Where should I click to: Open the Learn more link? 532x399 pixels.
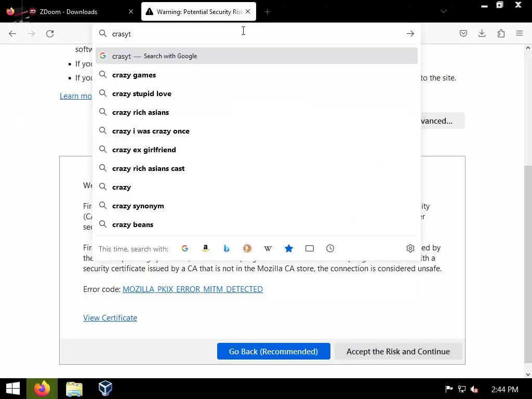pos(76,96)
